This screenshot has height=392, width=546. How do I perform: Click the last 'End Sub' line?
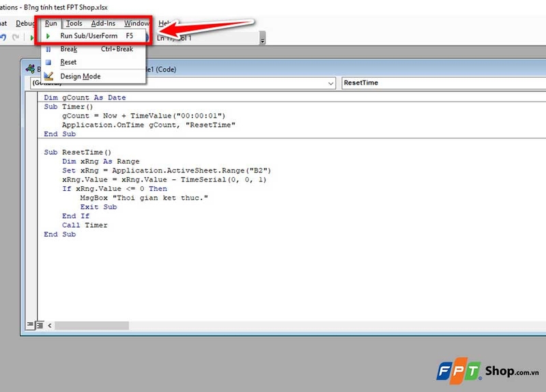[59, 234]
